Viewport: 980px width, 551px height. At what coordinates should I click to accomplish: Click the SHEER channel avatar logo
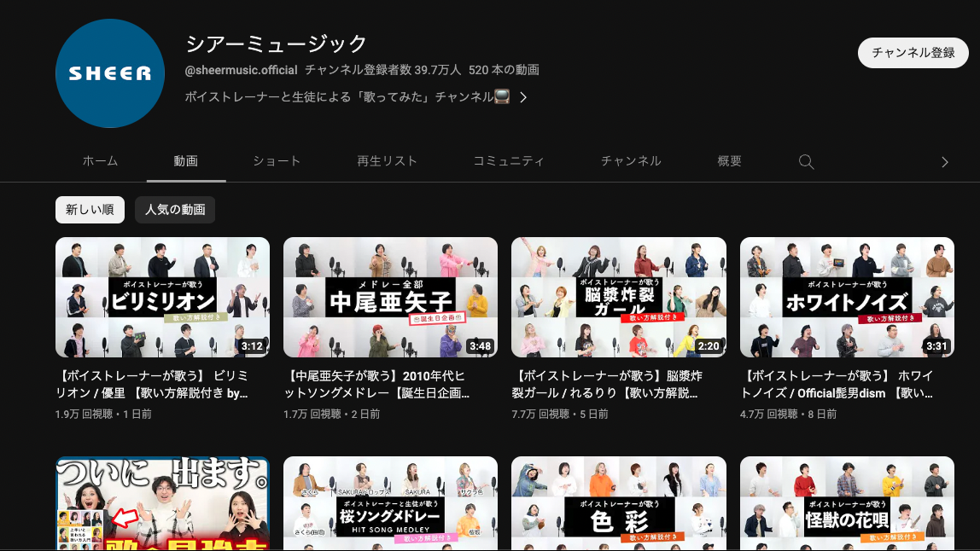tap(109, 73)
